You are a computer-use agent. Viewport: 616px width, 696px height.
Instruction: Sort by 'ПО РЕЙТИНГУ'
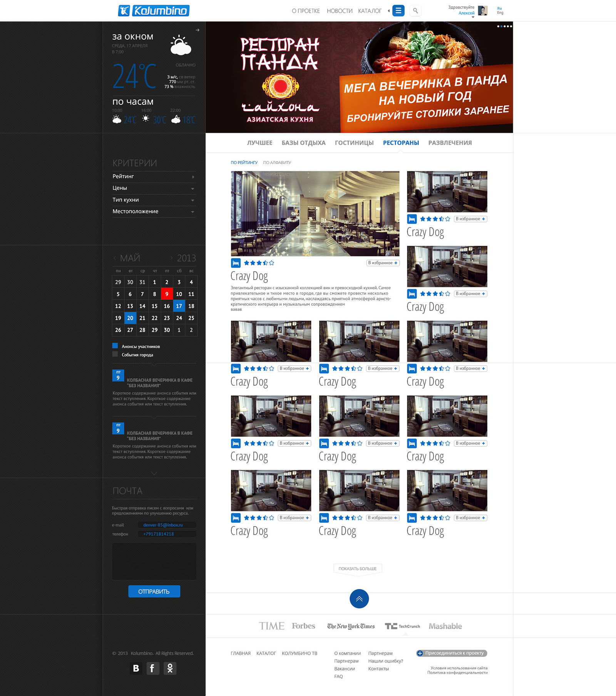coord(244,163)
